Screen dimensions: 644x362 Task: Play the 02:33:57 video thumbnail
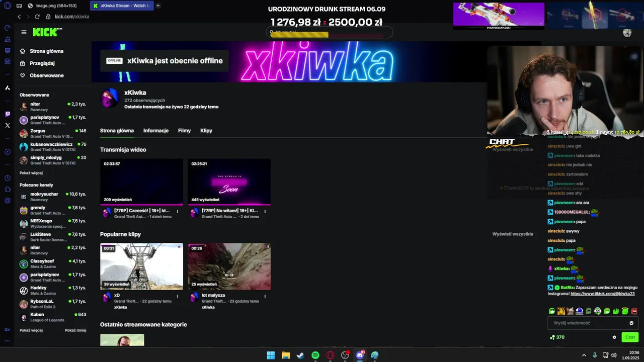coord(141,182)
